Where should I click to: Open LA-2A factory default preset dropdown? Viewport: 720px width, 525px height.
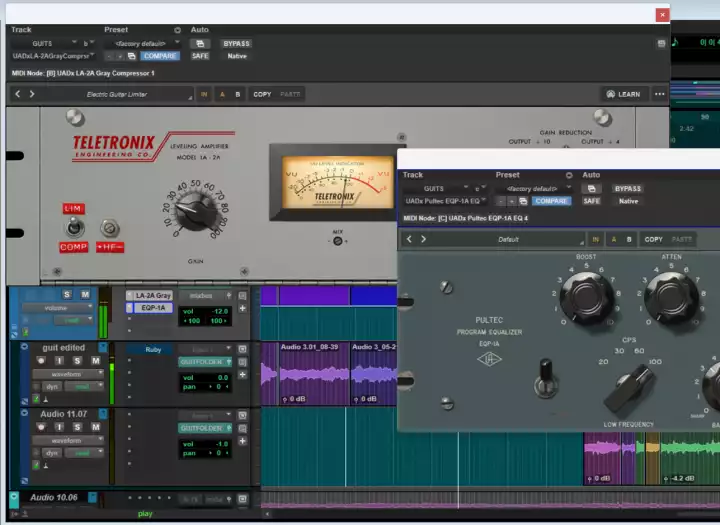(x=142, y=44)
